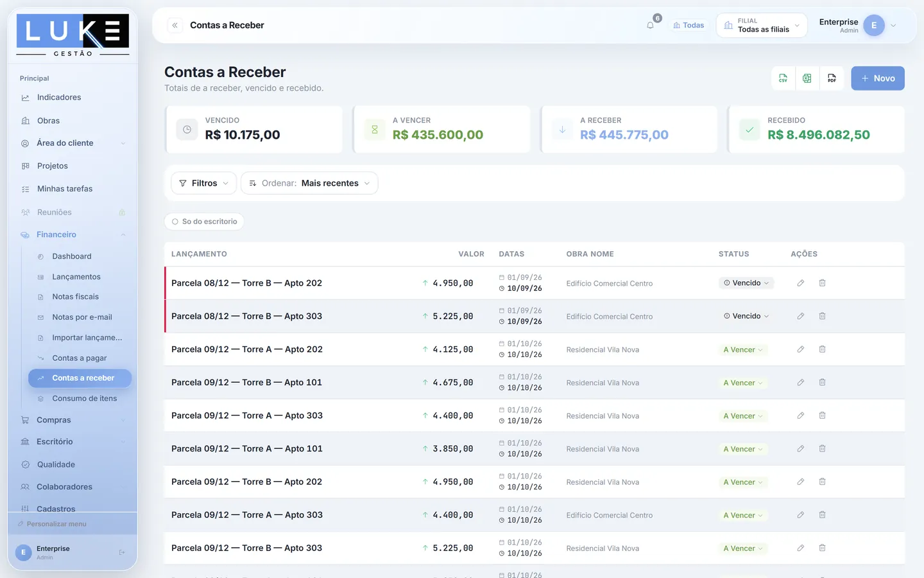This screenshot has width=924, height=578.
Task: Open Consumo de itens submenu item
Action: tap(80, 398)
